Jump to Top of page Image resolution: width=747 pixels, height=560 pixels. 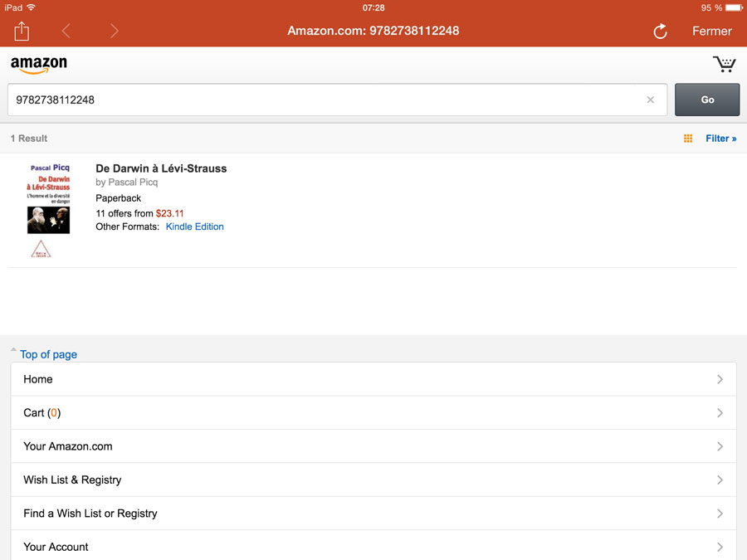click(48, 354)
